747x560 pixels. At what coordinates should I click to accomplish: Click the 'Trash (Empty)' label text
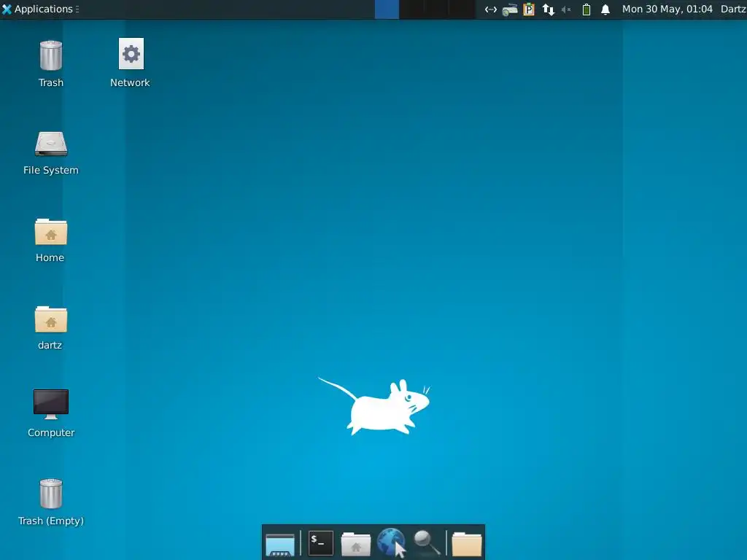point(51,521)
